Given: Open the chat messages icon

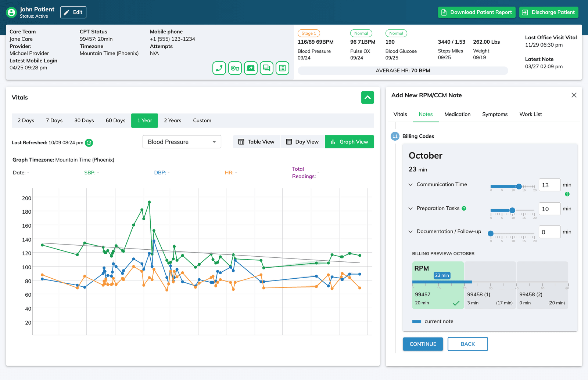Looking at the screenshot, I should pyautogui.click(x=266, y=68).
